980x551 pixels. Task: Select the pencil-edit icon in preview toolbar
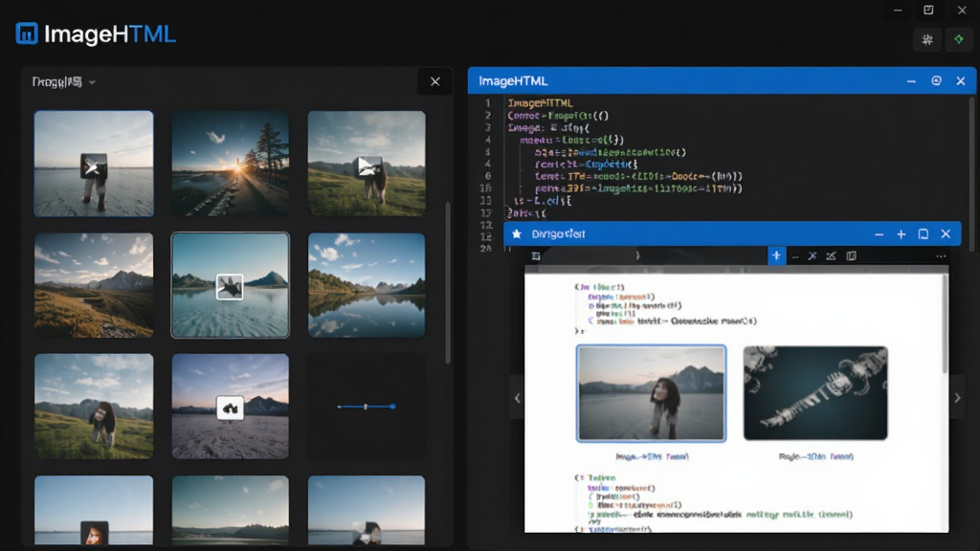click(x=832, y=255)
